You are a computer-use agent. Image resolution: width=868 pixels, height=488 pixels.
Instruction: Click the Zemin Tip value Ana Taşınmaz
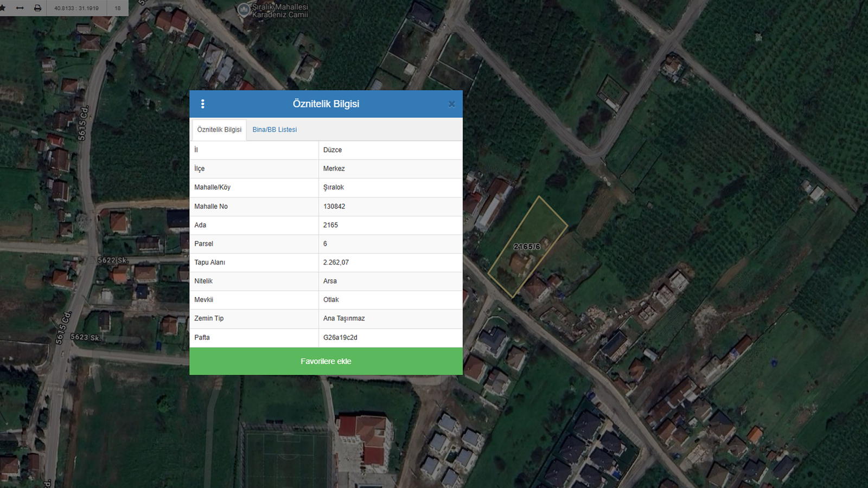coord(344,318)
